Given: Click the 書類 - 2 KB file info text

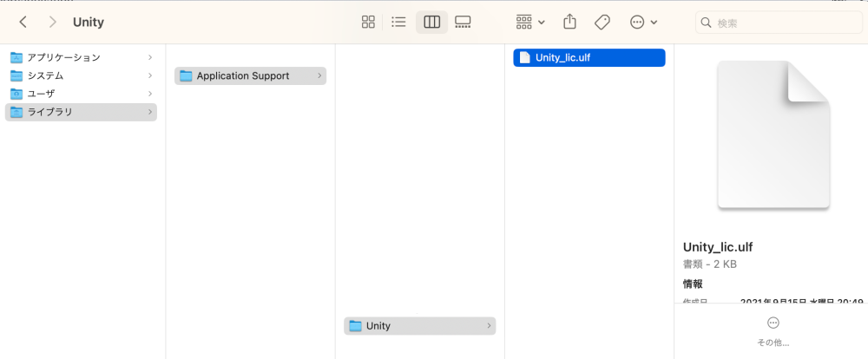Looking at the screenshot, I should tap(710, 264).
